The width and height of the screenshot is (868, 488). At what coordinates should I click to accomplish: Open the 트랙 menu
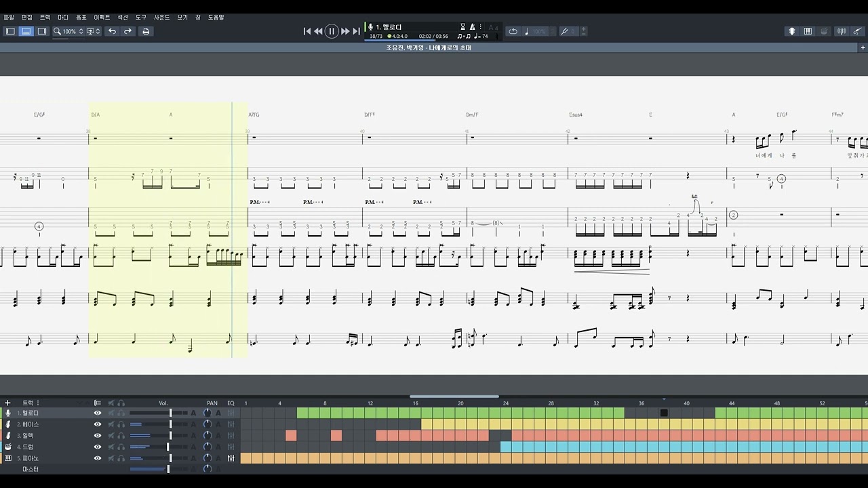[45, 17]
